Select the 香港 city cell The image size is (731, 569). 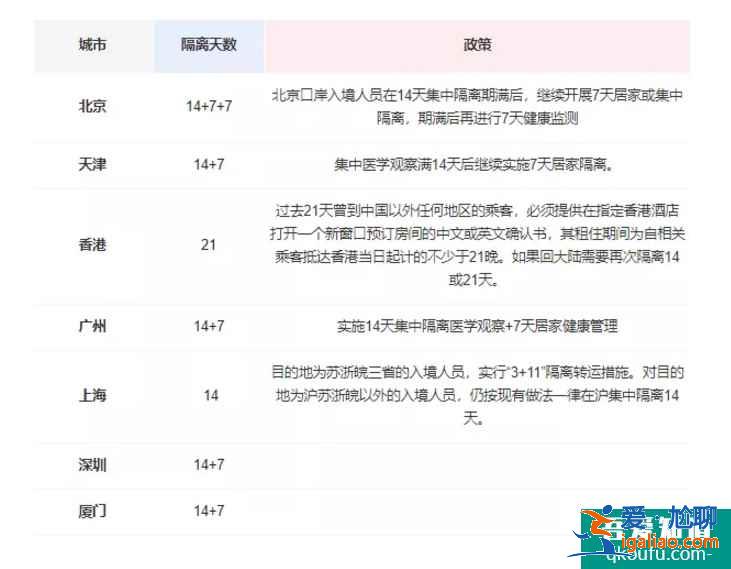[92, 245]
